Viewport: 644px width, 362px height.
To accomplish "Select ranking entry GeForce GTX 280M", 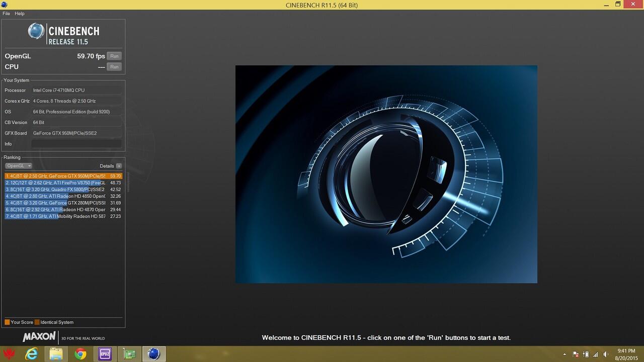I will 63,203.
